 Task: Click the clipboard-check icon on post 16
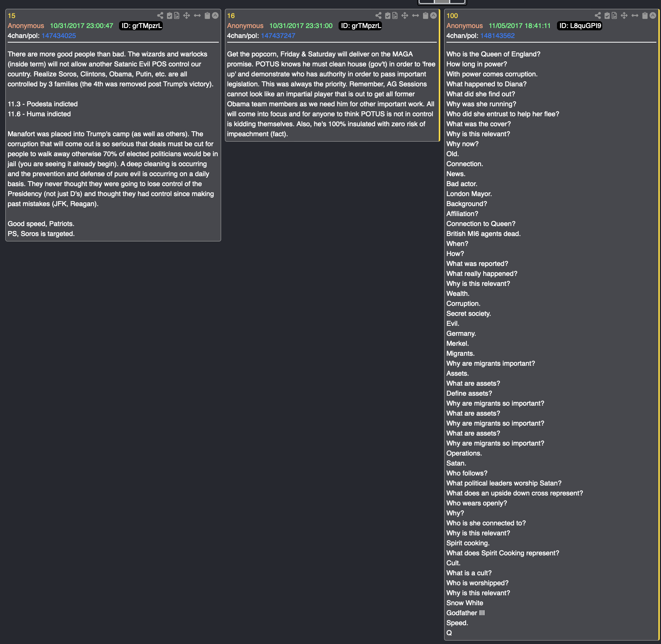coord(388,16)
